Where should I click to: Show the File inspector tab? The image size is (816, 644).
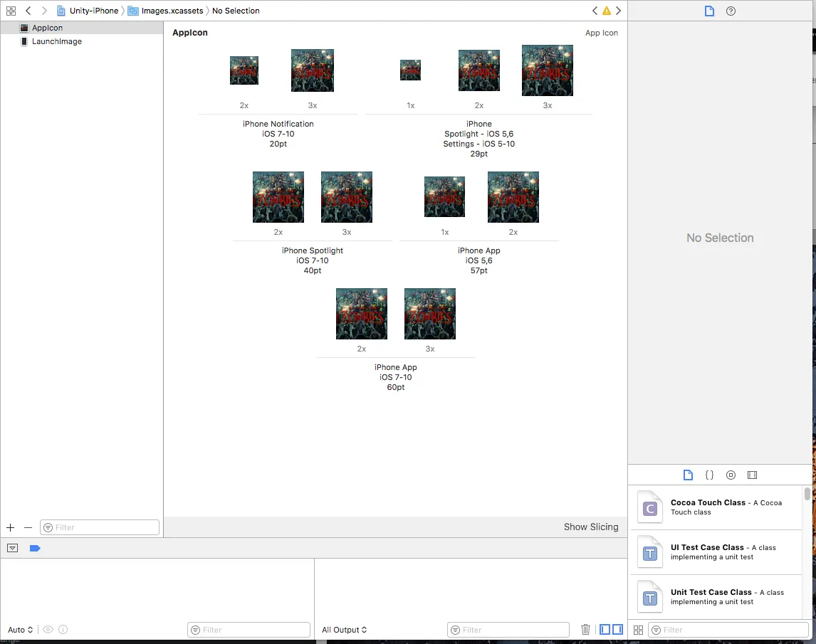click(x=709, y=11)
